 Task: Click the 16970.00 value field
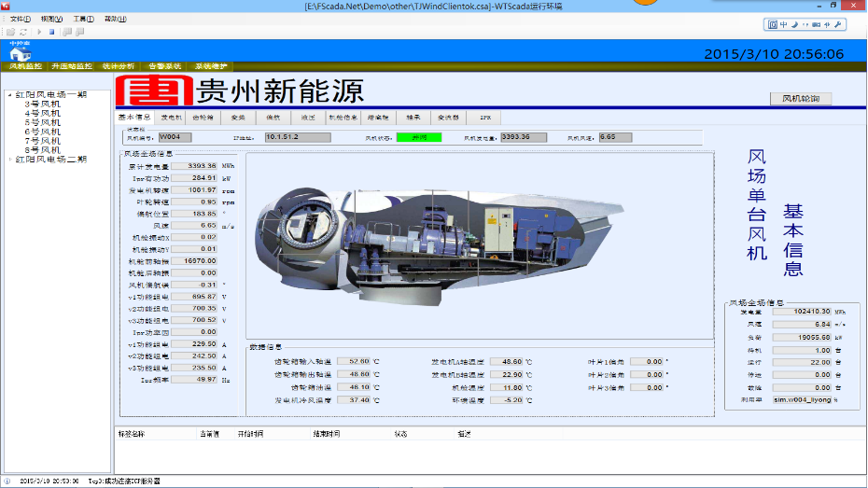click(x=194, y=261)
